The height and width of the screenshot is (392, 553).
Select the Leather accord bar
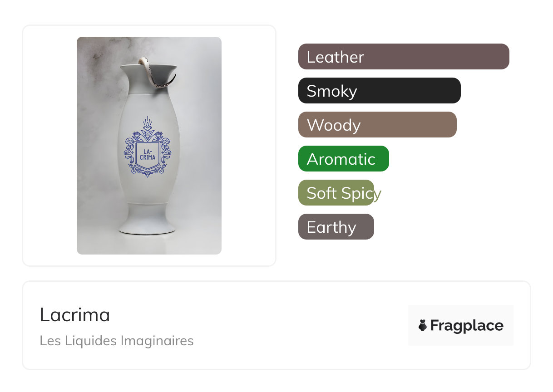[x=404, y=57]
